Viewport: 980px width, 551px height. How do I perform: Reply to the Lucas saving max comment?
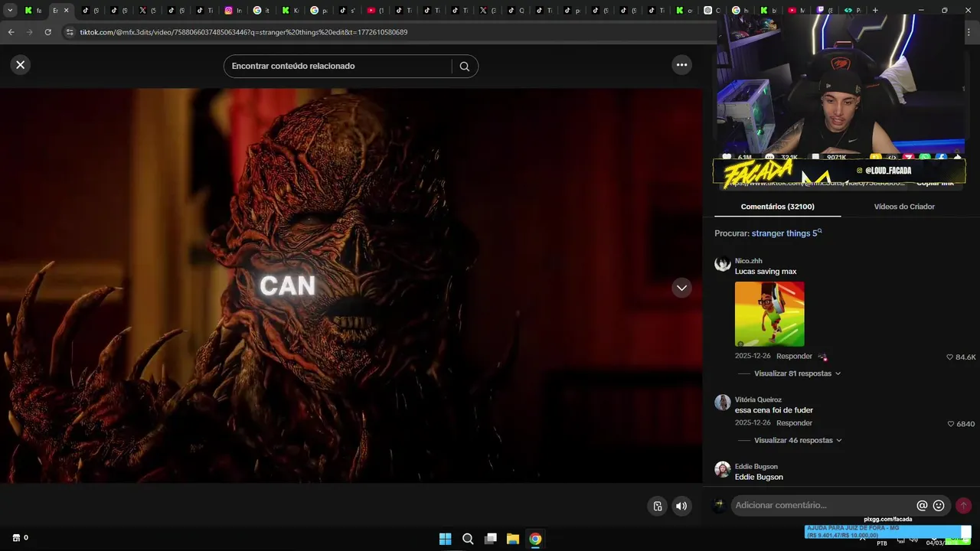pos(794,357)
